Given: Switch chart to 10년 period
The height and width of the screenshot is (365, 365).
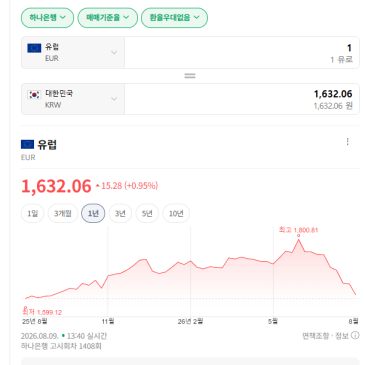Looking at the screenshot, I should 176,213.
